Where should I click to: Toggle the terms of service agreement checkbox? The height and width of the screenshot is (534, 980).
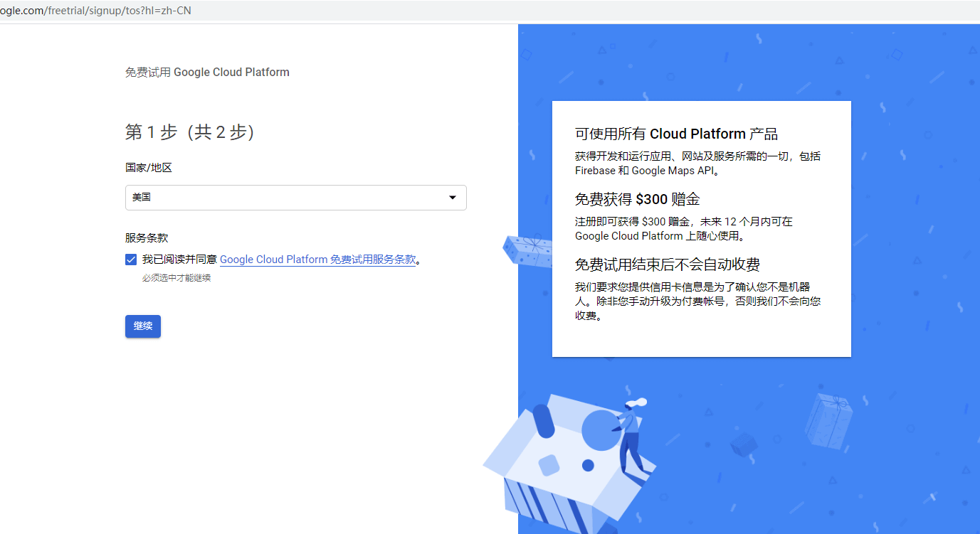pyautogui.click(x=131, y=260)
